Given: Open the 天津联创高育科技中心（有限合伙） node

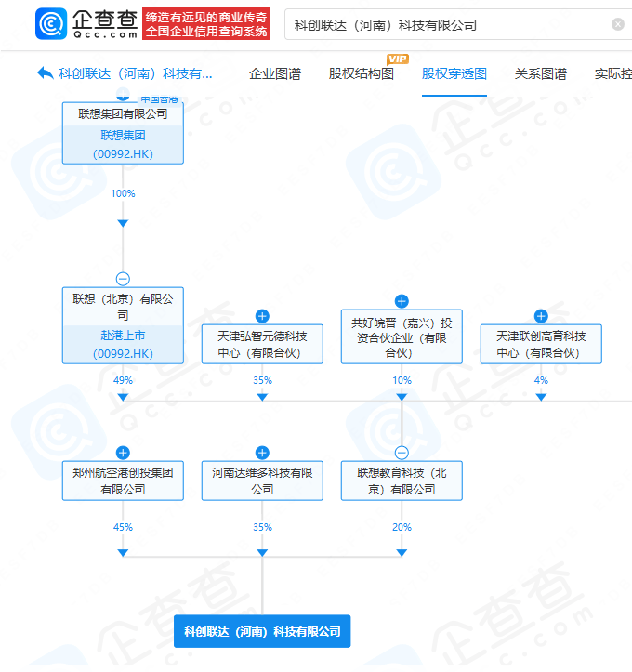Looking at the screenshot, I should click(x=541, y=344).
